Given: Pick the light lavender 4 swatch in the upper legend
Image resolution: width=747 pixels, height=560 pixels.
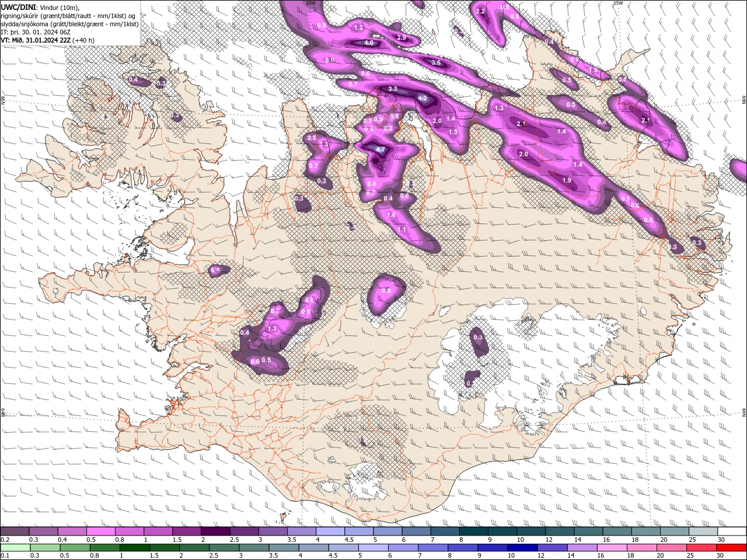Looking at the screenshot, I should (x=330, y=531).
